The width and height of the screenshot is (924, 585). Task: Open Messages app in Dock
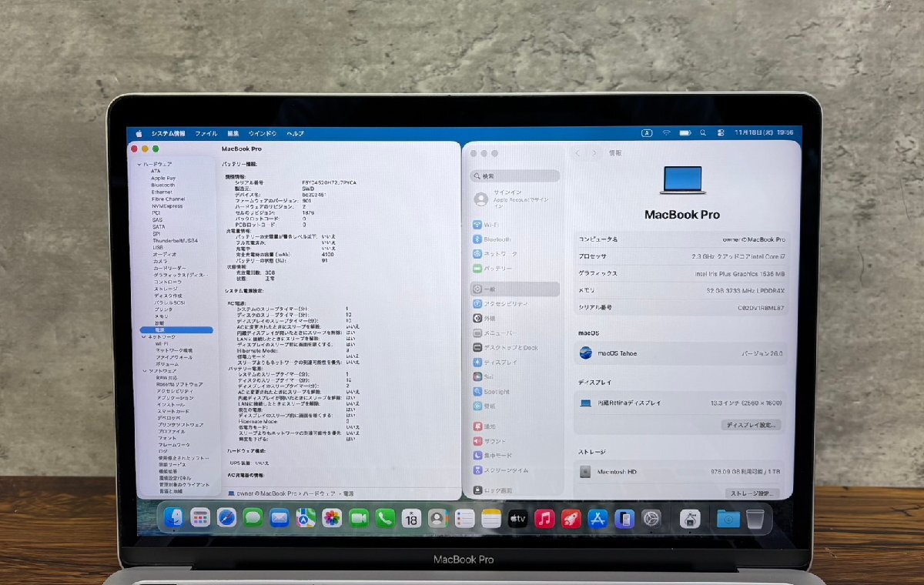[253, 519]
